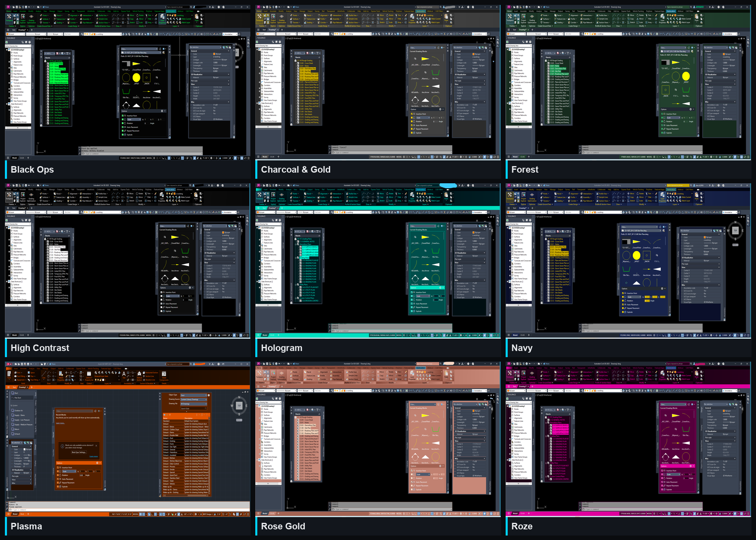Click Learn more link under Plasma Recent Blocks

pos(60,423)
